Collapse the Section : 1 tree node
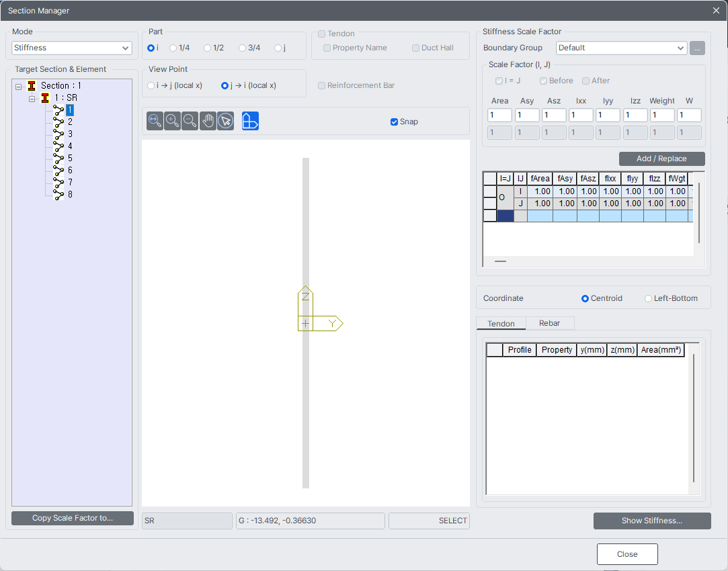The width and height of the screenshot is (728, 571). point(18,87)
